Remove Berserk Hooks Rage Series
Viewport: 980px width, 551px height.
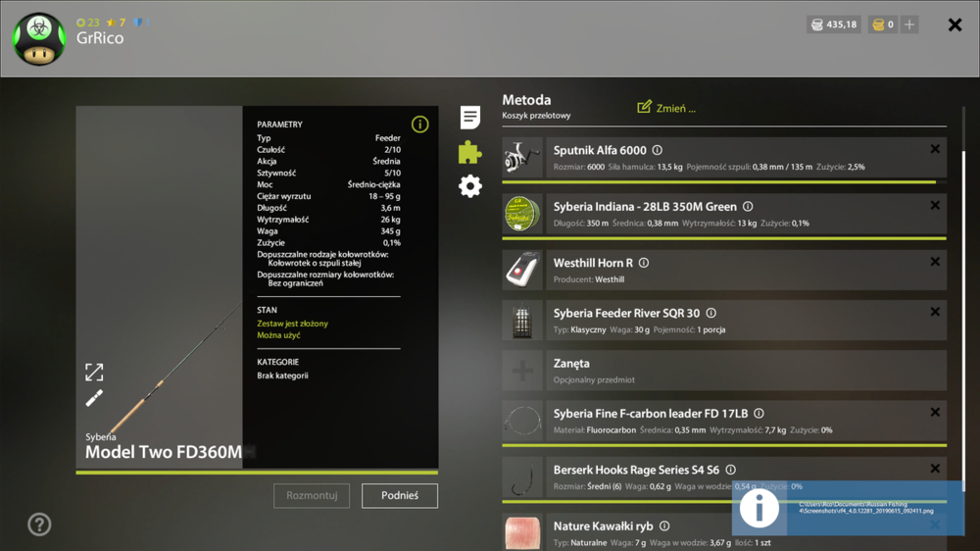935,469
